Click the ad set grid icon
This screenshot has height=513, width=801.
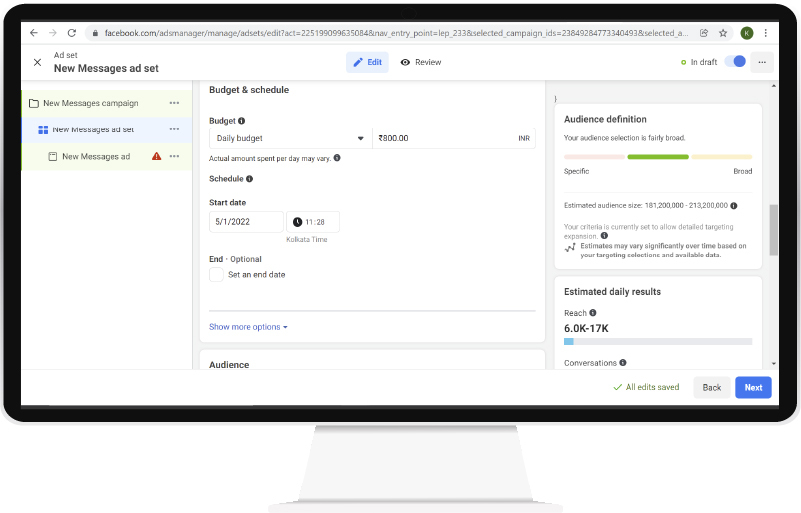(x=43, y=130)
